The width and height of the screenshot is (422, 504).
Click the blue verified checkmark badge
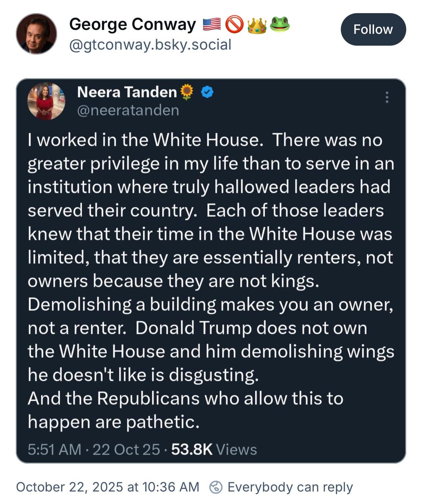(207, 92)
